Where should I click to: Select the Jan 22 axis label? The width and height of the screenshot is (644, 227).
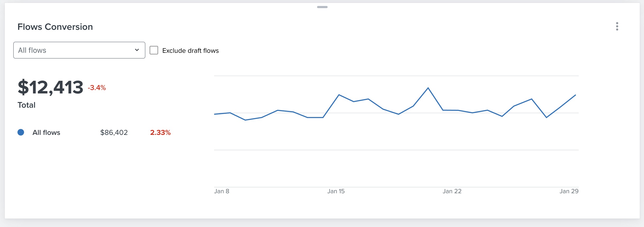coord(452,191)
